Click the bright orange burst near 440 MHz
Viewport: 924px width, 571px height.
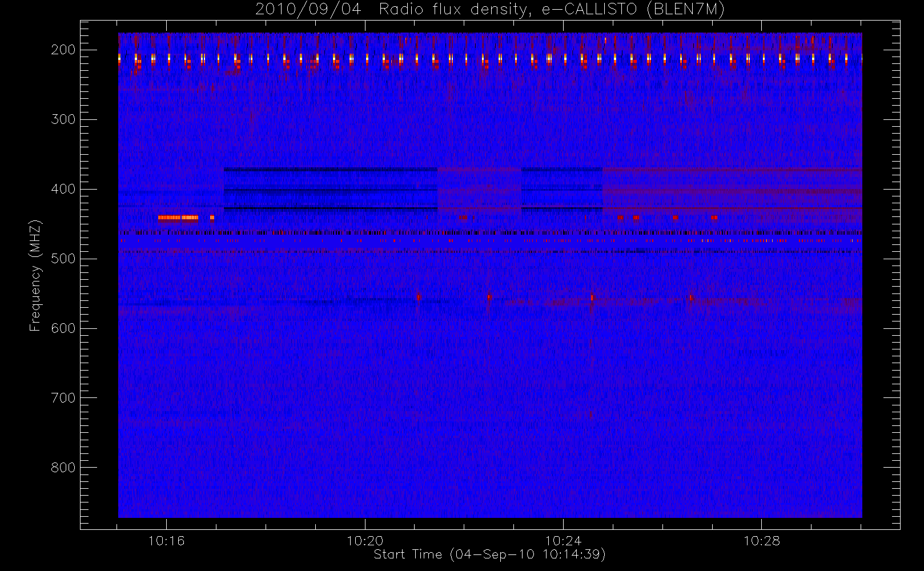[x=178, y=218]
